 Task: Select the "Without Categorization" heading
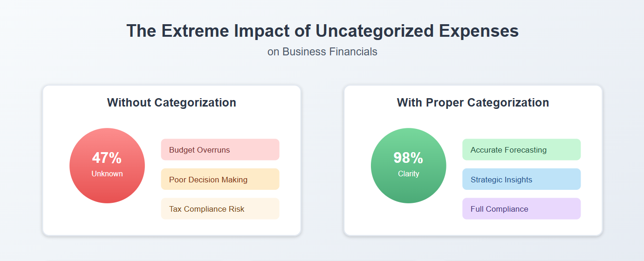[x=171, y=102]
